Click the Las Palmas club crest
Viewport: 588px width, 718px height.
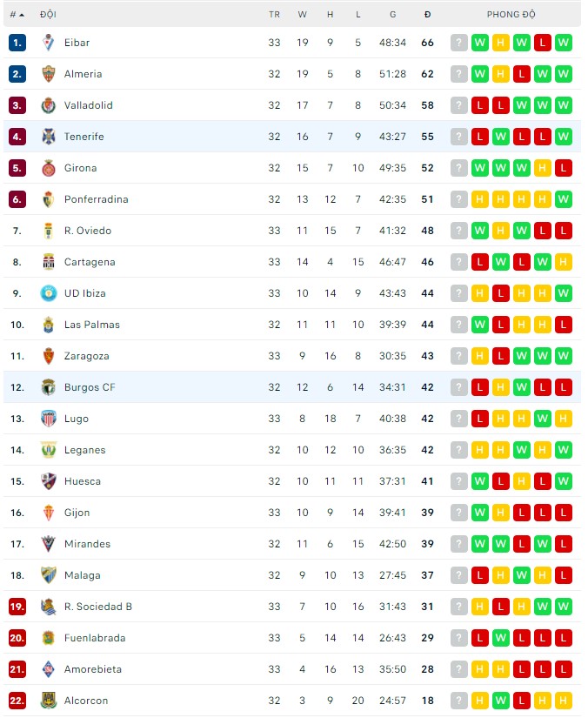(48, 325)
